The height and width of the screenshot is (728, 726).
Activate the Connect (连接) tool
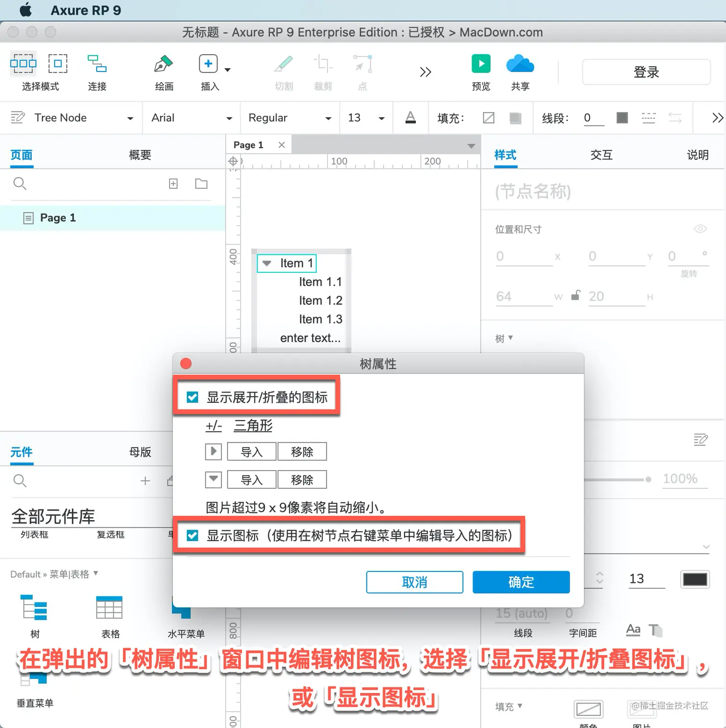click(97, 63)
